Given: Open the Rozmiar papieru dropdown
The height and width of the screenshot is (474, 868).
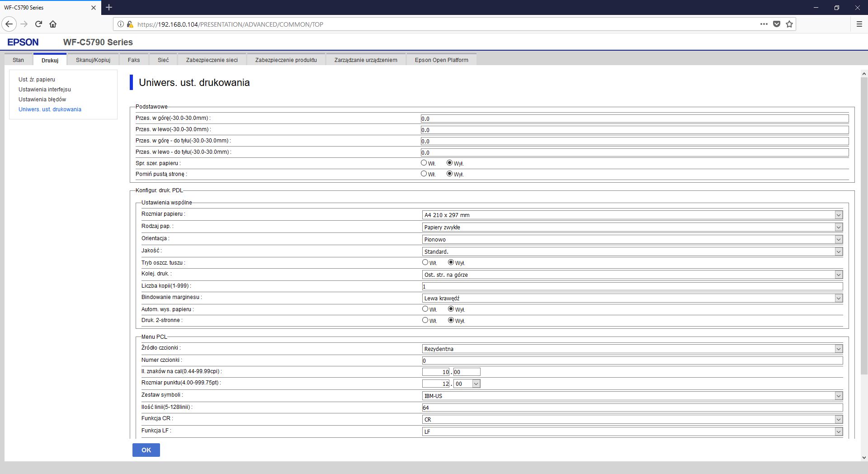Looking at the screenshot, I should [632, 215].
